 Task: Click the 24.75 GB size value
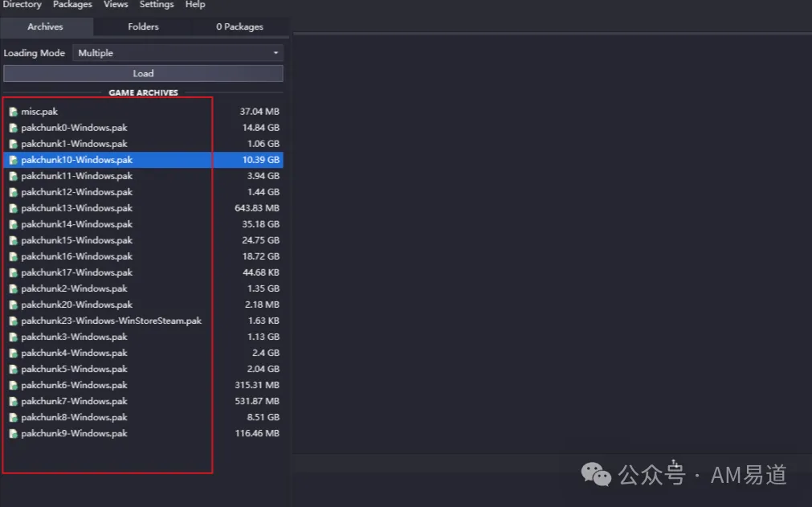click(x=261, y=240)
